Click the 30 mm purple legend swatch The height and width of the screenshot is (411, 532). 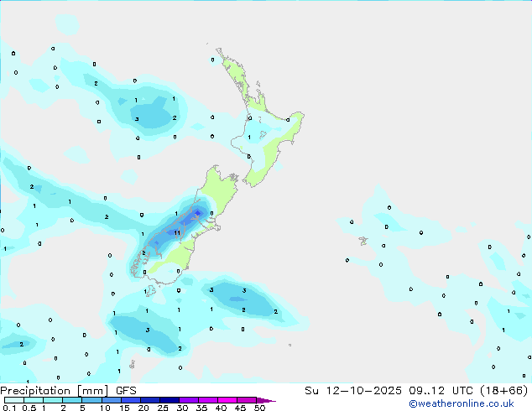coord(189,400)
